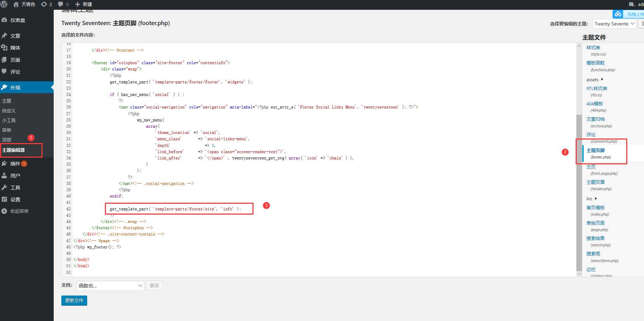
Task: Open 主题 submenu under 外观
Action: point(7,101)
